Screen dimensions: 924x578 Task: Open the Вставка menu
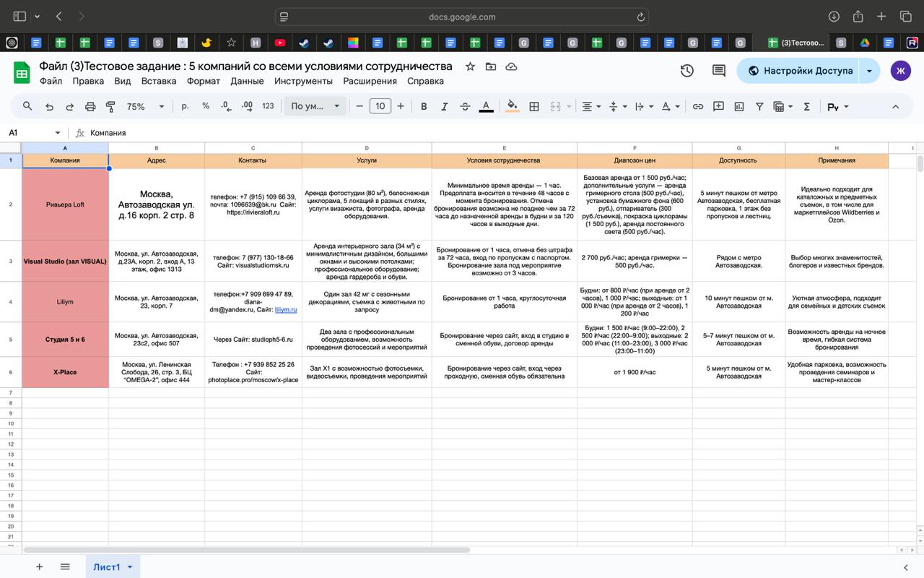pos(159,81)
